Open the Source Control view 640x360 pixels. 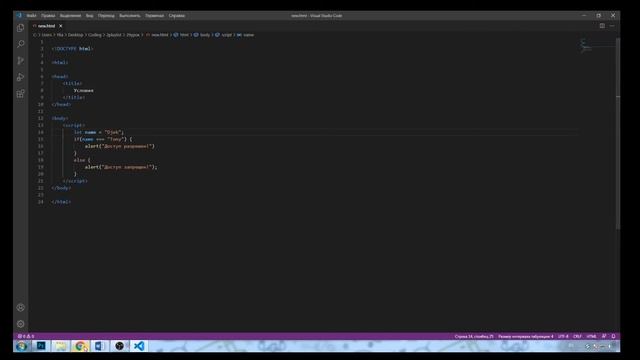(20, 60)
